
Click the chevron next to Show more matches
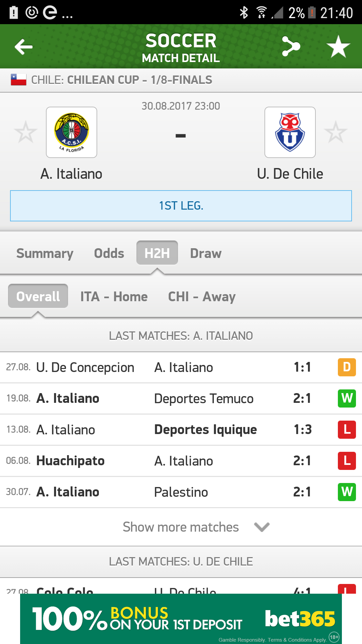point(262,527)
